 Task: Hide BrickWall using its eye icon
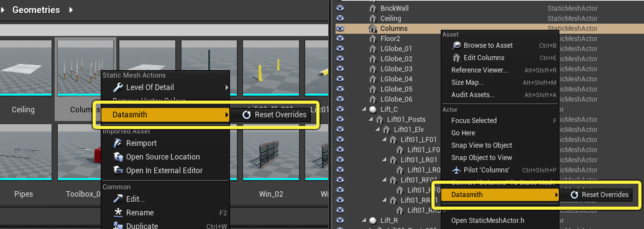[340, 8]
